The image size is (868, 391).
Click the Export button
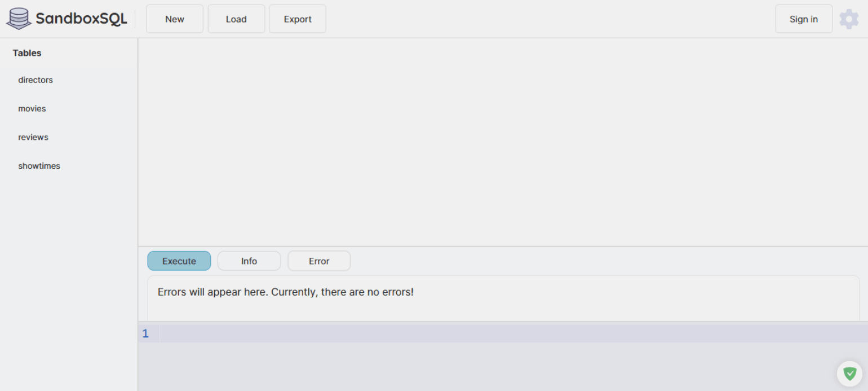coord(298,19)
